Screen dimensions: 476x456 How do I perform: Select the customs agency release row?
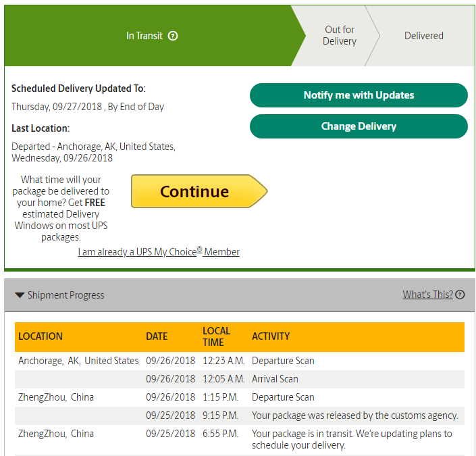click(x=240, y=415)
